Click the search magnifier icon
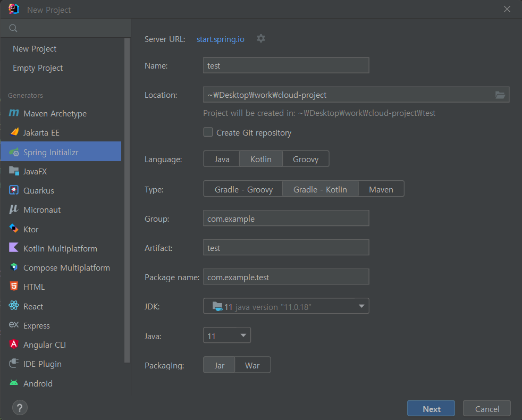Viewport: 522px width, 420px height. pos(13,28)
